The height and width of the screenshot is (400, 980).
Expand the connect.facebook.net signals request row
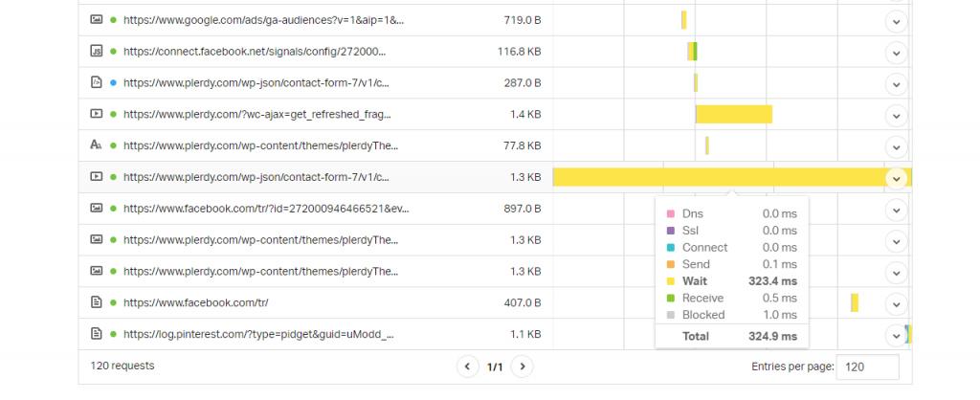coord(896,52)
